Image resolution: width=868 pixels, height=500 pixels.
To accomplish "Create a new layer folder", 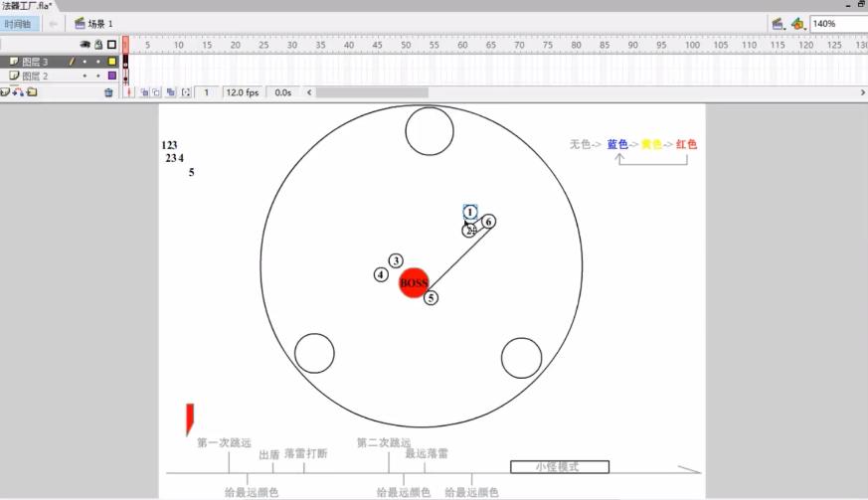I will (32, 92).
